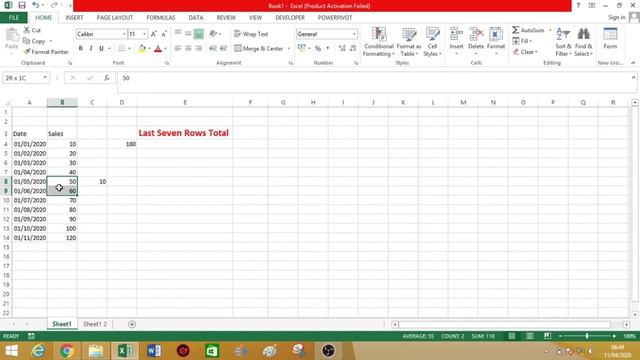This screenshot has width=640, height=360.
Task: Toggle align text right
Action: coord(199,49)
